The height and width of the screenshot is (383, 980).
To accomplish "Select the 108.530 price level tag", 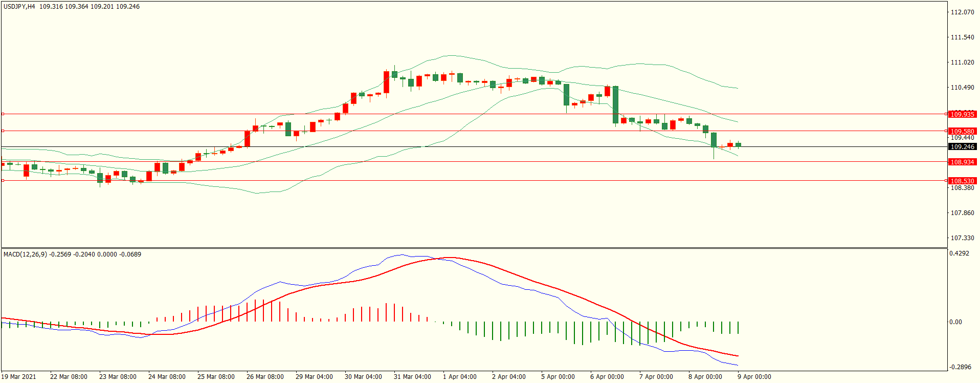I will [x=962, y=181].
